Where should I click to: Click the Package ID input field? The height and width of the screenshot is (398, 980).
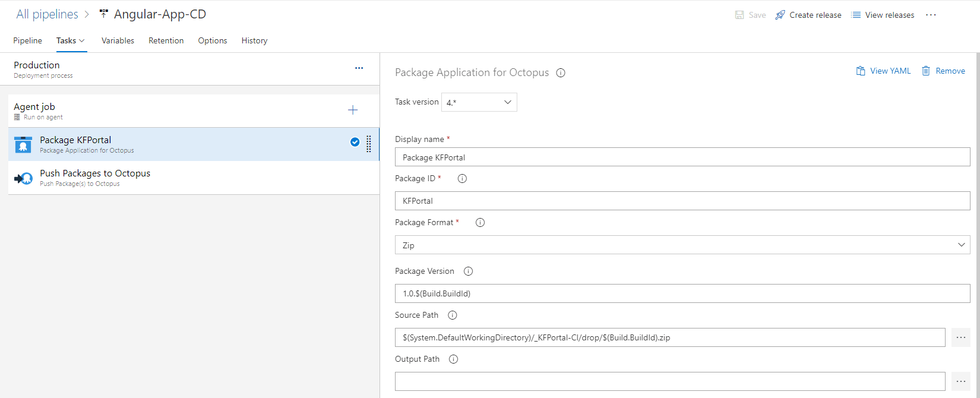pos(682,201)
